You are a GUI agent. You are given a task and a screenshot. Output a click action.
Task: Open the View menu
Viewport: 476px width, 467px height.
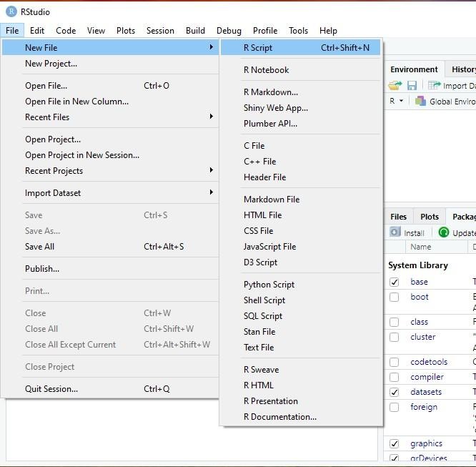pyautogui.click(x=96, y=31)
